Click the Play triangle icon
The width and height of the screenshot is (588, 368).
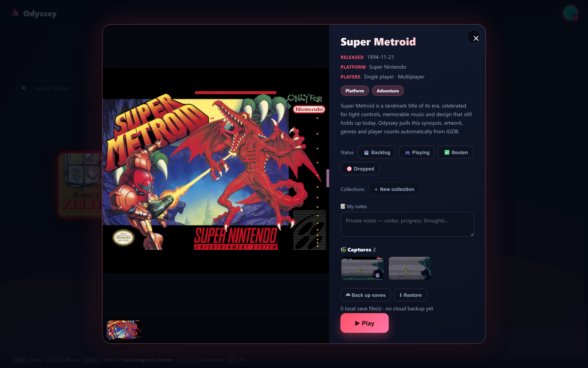(x=357, y=323)
